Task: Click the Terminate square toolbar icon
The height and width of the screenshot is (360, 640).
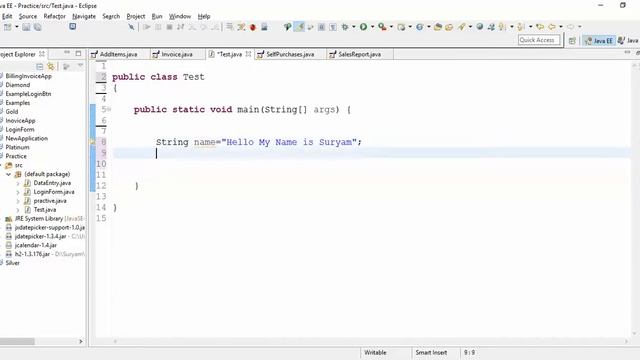Action: click(169, 27)
